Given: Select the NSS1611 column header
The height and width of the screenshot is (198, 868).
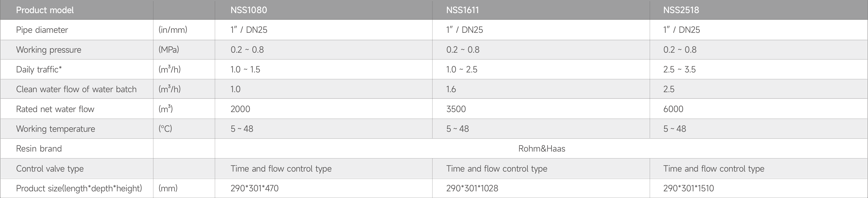Looking at the screenshot, I should [462, 10].
